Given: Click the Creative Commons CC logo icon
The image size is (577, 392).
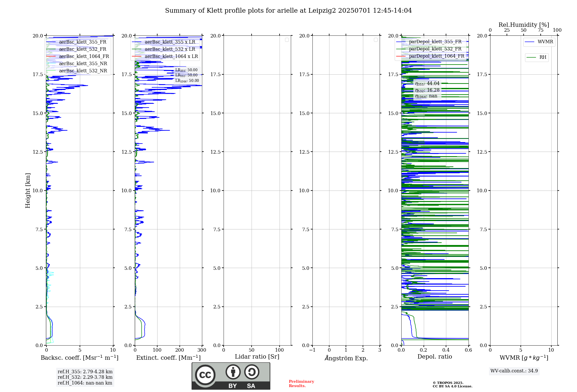Looking at the screenshot, I should [x=205, y=375].
